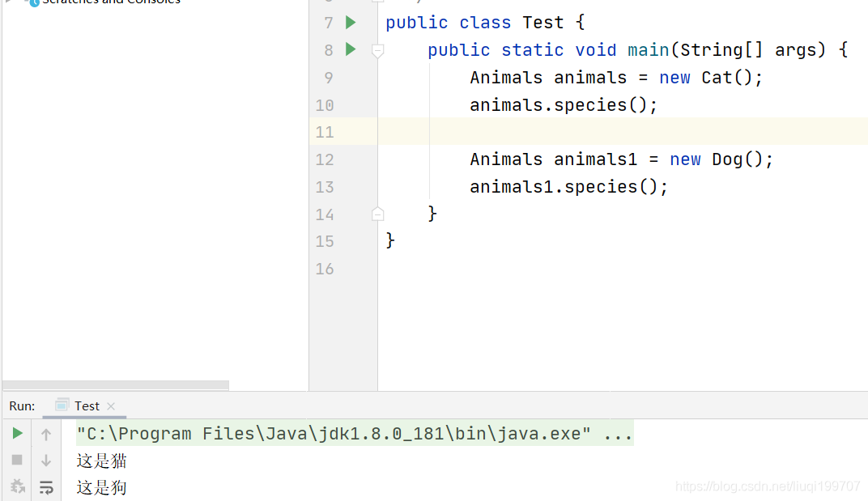This screenshot has height=501, width=868.
Task: Select the Test run tab
Action: (87, 405)
